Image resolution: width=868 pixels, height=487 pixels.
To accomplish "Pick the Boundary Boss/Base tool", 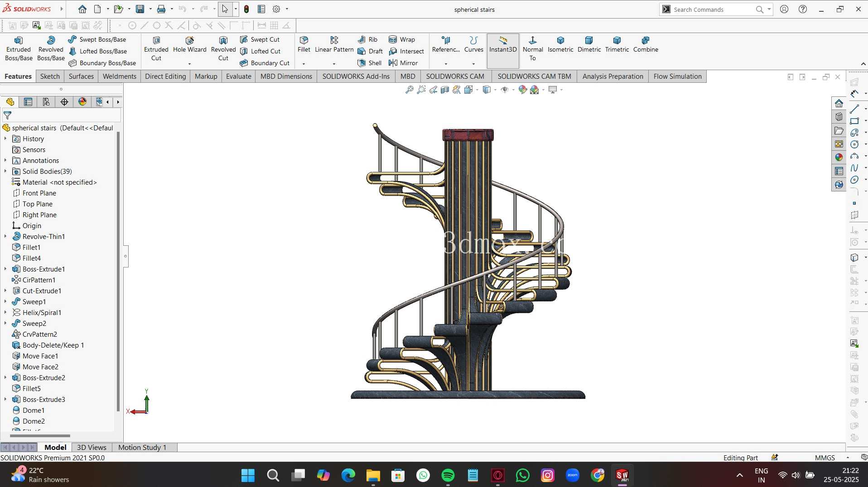I will tap(102, 63).
